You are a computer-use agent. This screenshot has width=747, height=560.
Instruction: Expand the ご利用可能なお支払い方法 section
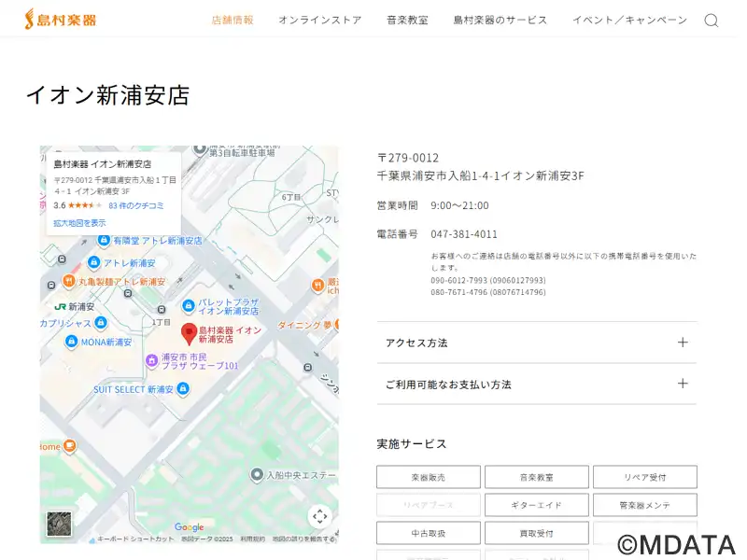(536, 384)
